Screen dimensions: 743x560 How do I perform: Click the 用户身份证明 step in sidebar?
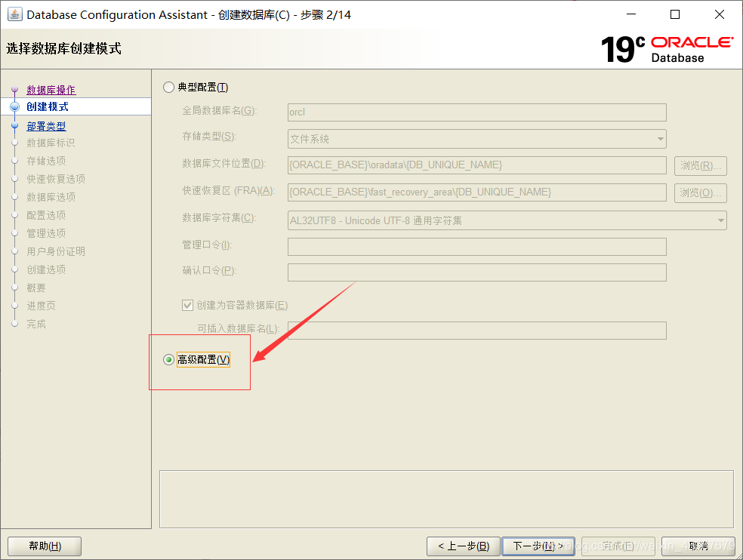[x=56, y=251]
